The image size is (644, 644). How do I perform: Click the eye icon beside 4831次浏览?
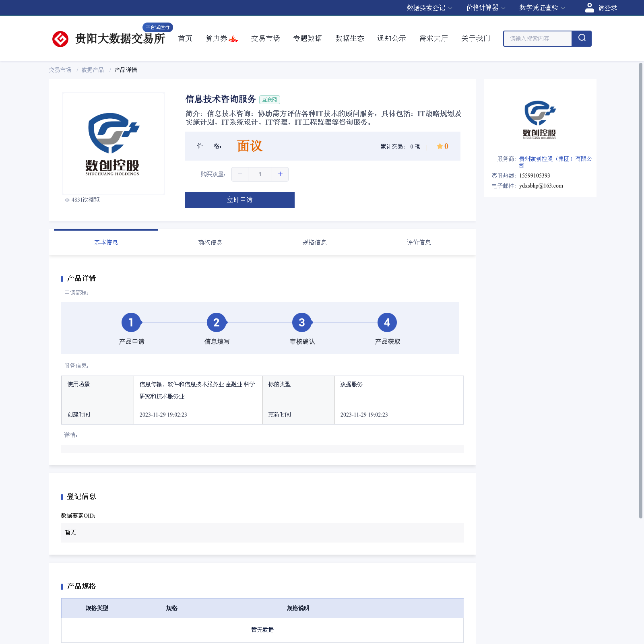[67, 200]
